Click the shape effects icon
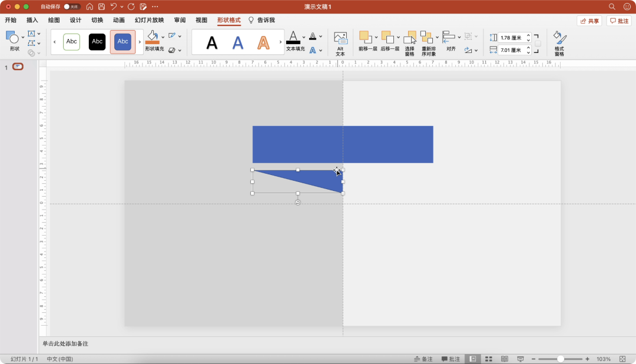The height and width of the screenshot is (364, 636). [172, 50]
